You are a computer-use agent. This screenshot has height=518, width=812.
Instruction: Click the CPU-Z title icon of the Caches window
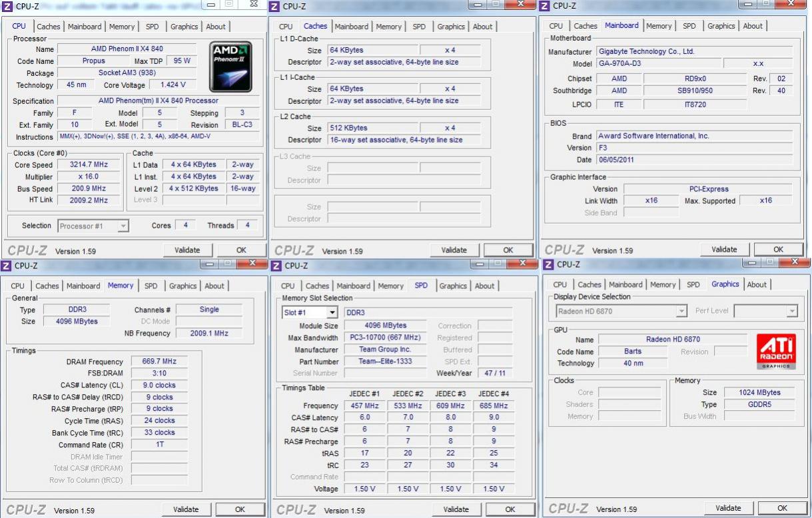click(275, 6)
